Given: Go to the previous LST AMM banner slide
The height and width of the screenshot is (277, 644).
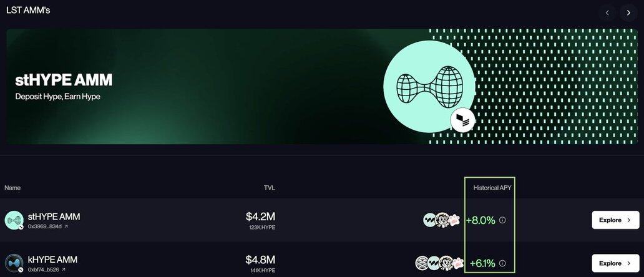Looking at the screenshot, I should click(x=607, y=12).
